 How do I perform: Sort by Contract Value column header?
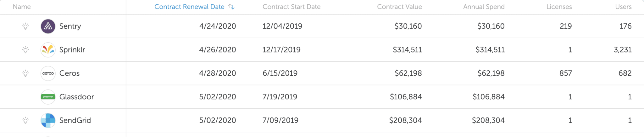tap(399, 7)
